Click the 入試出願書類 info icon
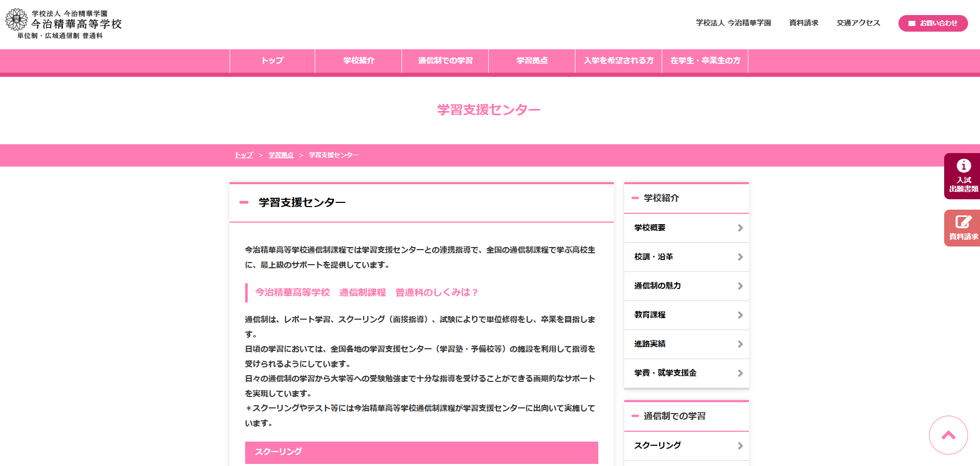 [963, 166]
